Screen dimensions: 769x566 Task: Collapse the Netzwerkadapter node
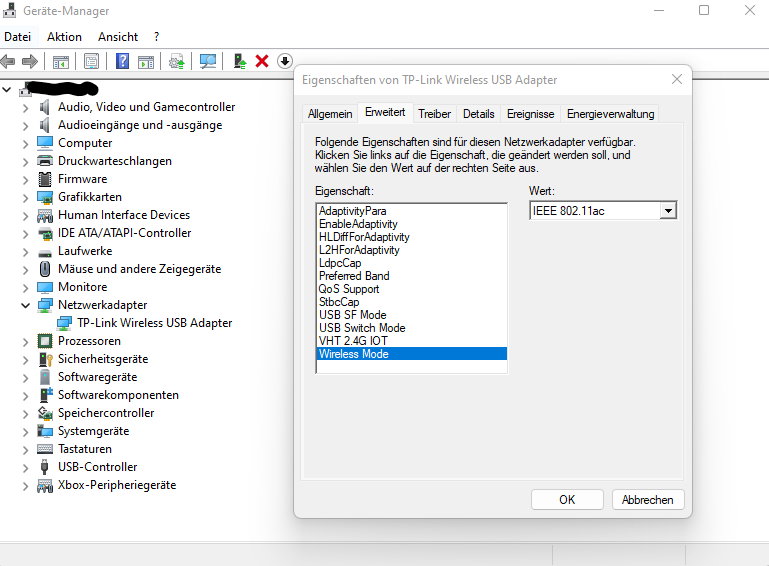point(26,305)
